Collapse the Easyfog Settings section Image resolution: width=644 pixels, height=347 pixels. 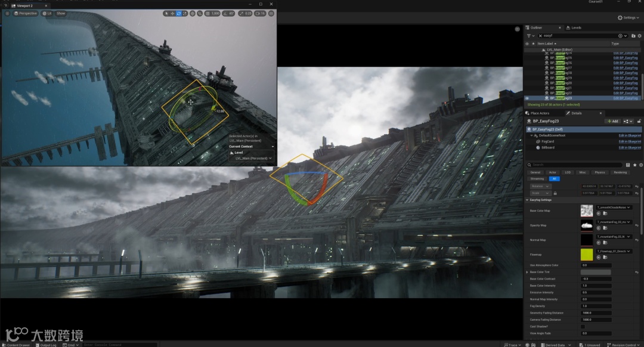pyautogui.click(x=527, y=200)
